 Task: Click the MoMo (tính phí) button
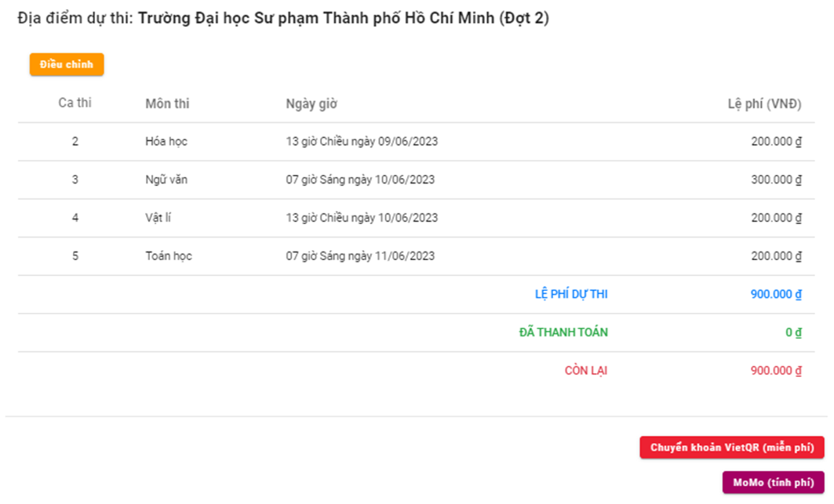[x=773, y=482]
